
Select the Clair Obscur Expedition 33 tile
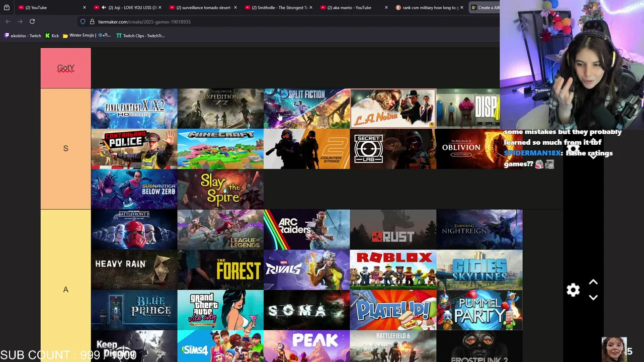pyautogui.click(x=220, y=109)
